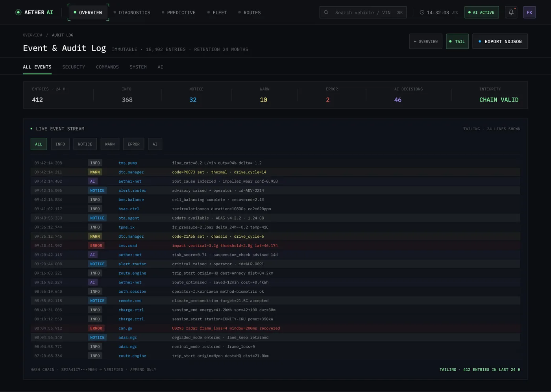Switch to the Security tab
551x392 pixels.
pos(74,67)
